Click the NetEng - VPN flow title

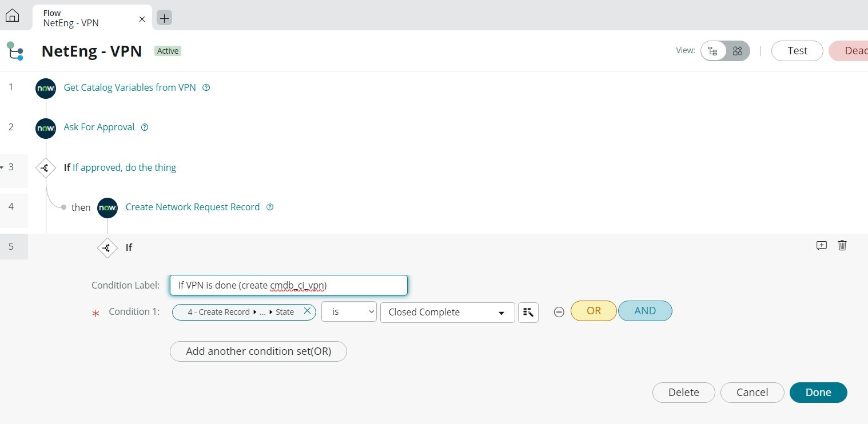(x=91, y=51)
